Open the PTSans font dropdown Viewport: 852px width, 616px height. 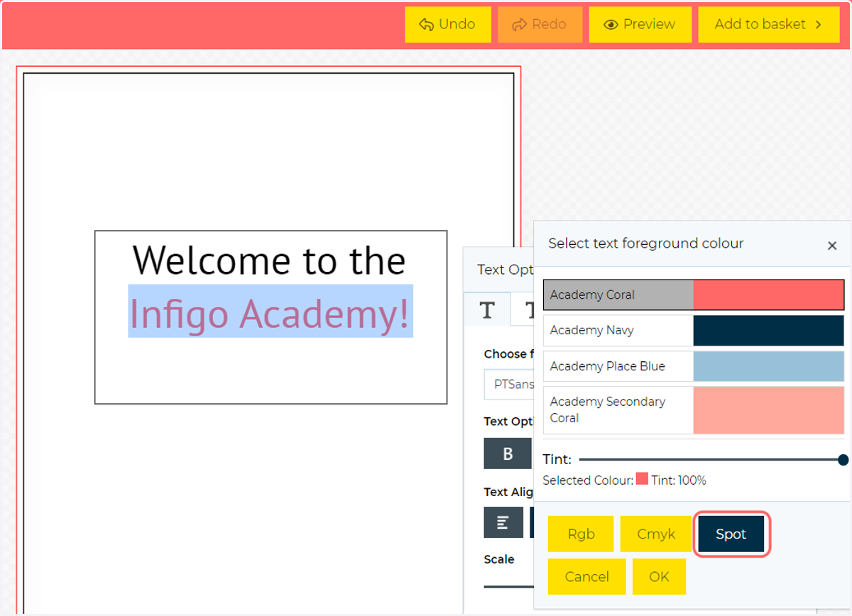[x=509, y=384]
